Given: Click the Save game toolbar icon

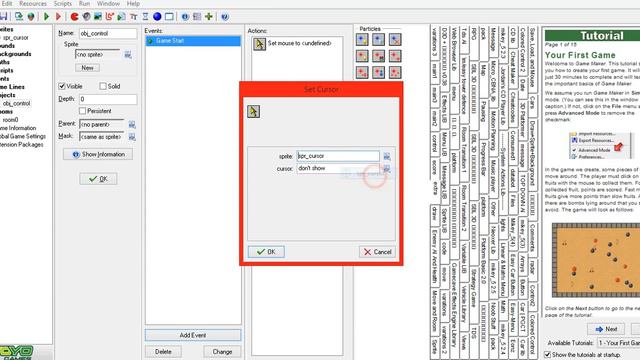Looking at the screenshot, I should [3, 16].
